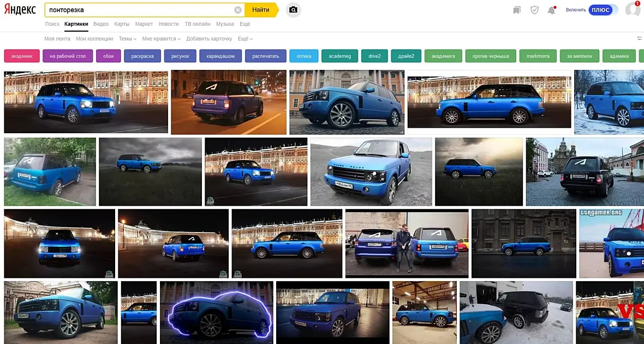Select the markmorra filter chip
The height and width of the screenshot is (344, 644).
click(x=538, y=56)
